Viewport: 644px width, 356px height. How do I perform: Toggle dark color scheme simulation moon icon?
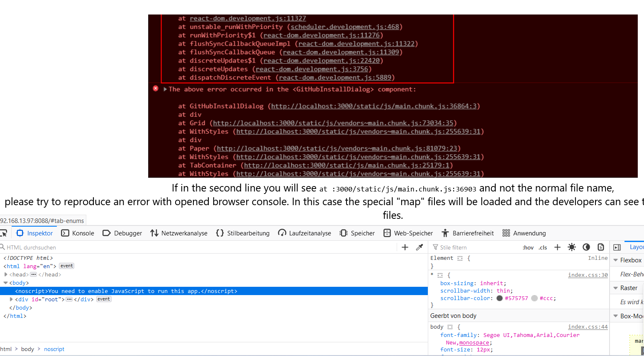pos(586,247)
